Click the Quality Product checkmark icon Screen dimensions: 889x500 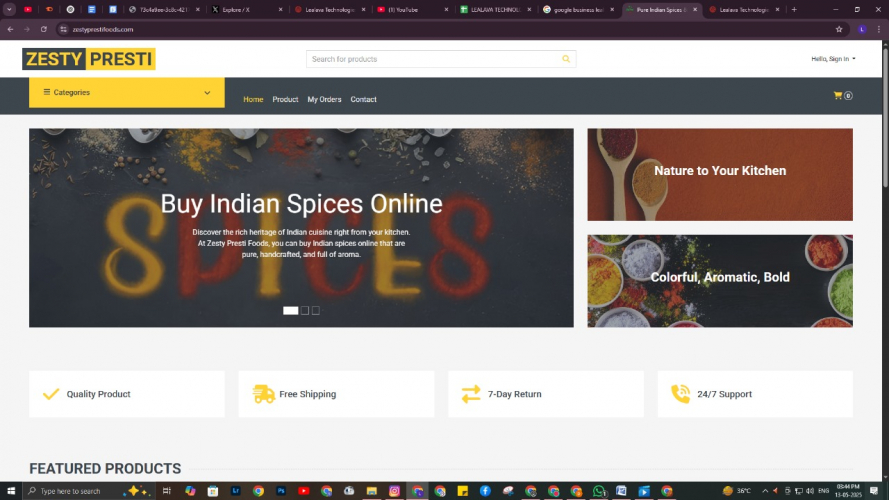pos(51,394)
